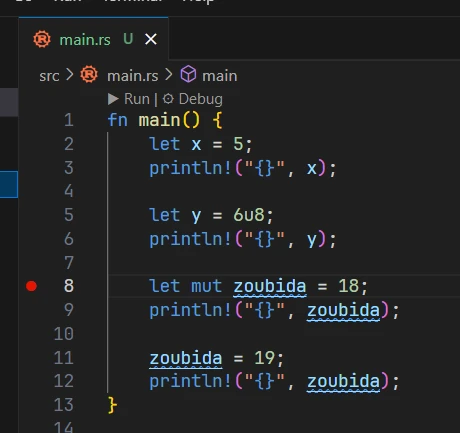Select the highlighted blue activity bar item
This screenshot has width=460, height=433.
point(9,184)
